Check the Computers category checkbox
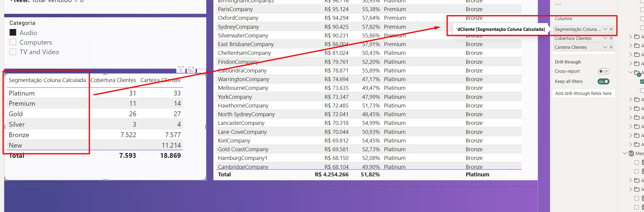Image resolution: width=644 pixels, height=212 pixels. click(13, 42)
